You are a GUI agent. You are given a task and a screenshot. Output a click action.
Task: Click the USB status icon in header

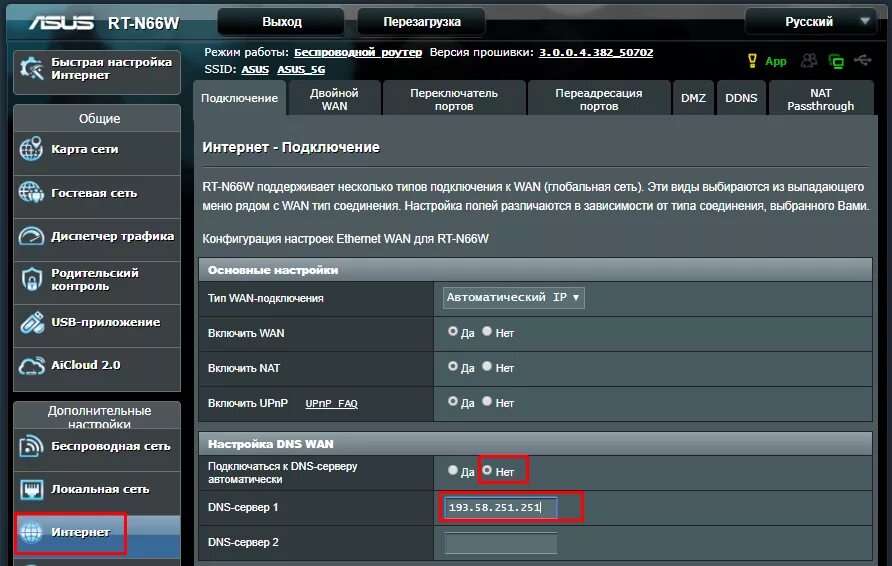coord(863,60)
